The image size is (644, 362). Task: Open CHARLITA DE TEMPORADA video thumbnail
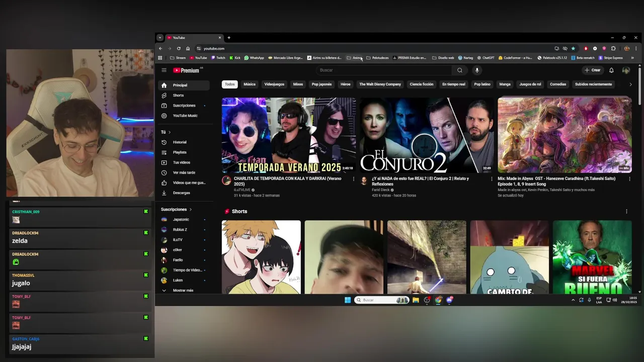point(289,135)
